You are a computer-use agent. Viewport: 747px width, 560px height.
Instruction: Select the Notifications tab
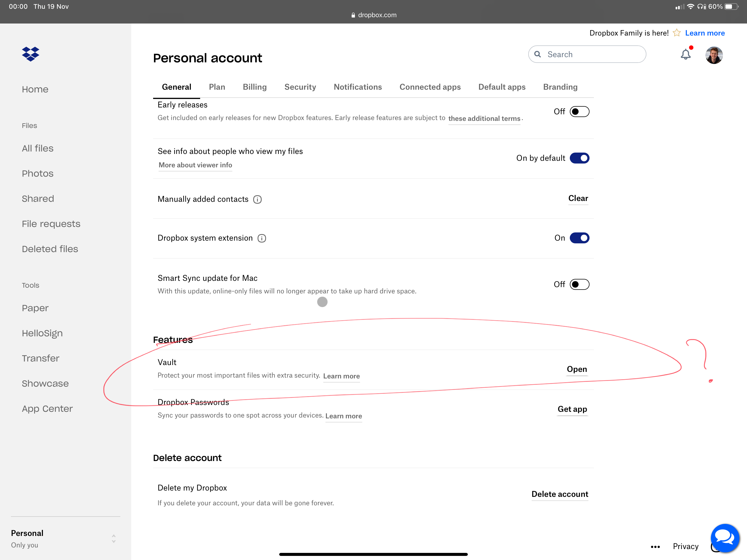coord(358,87)
